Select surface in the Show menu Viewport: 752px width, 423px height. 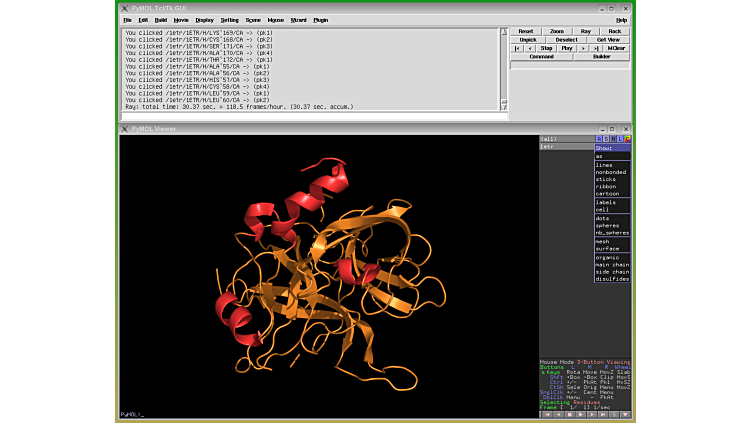click(x=608, y=249)
